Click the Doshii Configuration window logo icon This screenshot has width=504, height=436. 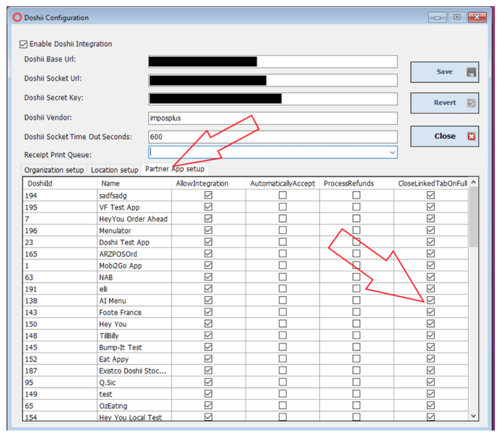coord(17,17)
